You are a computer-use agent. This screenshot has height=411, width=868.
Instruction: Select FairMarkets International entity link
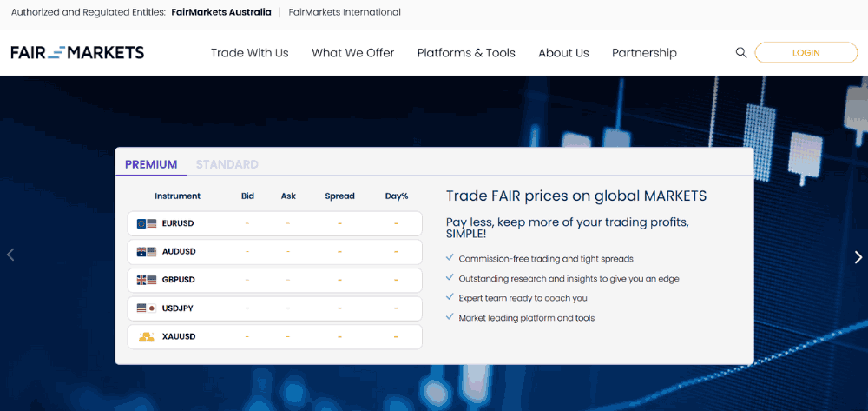pos(344,12)
